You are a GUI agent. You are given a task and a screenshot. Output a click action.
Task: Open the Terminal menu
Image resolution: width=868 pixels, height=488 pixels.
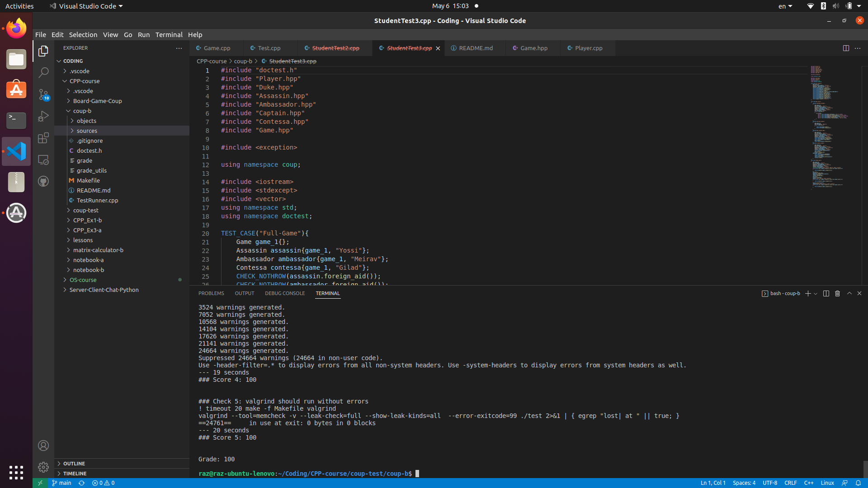tap(169, 34)
